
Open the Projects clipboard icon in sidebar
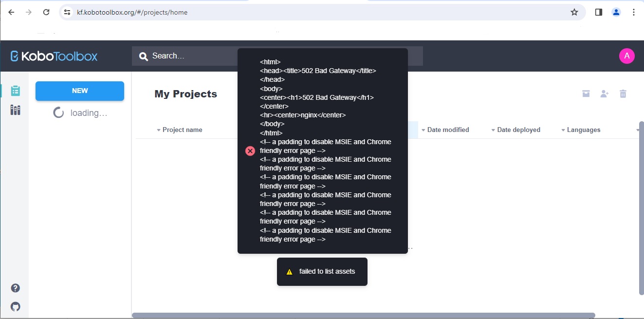pyautogui.click(x=15, y=91)
